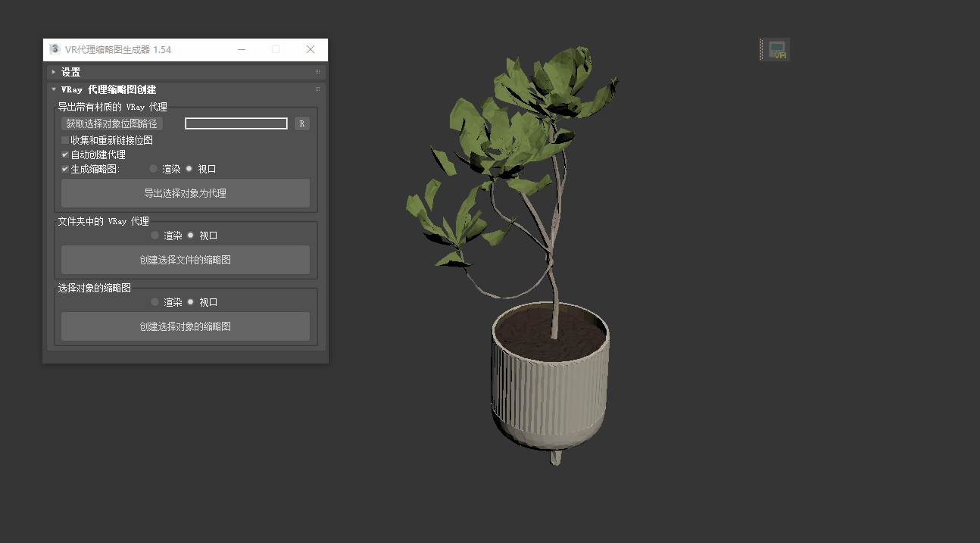Toggle 生成缩略图 checkbox
Screen dimensions: 980x543
pyautogui.click(x=65, y=169)
